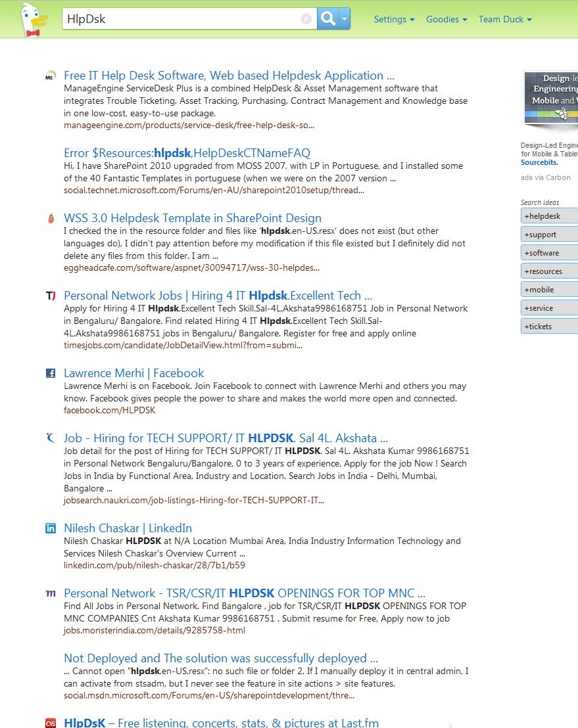Open 'Free IT Help Desk Software' result

pyautogui.click(x=229, y=75)
